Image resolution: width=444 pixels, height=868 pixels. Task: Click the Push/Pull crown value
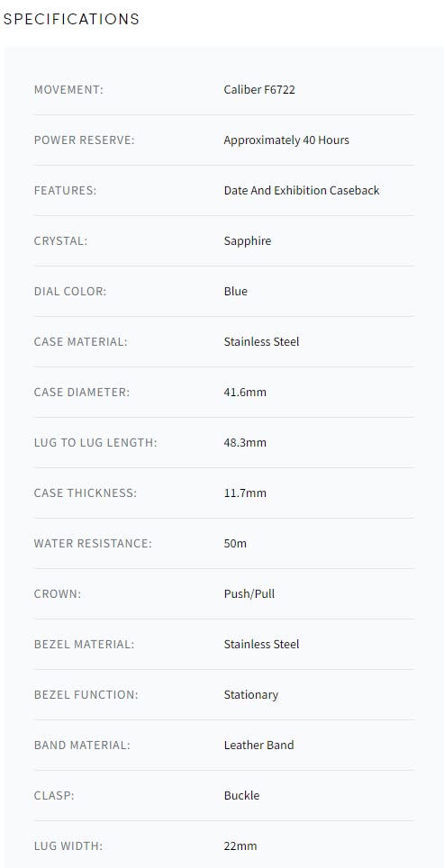click(x=249, y=594)
